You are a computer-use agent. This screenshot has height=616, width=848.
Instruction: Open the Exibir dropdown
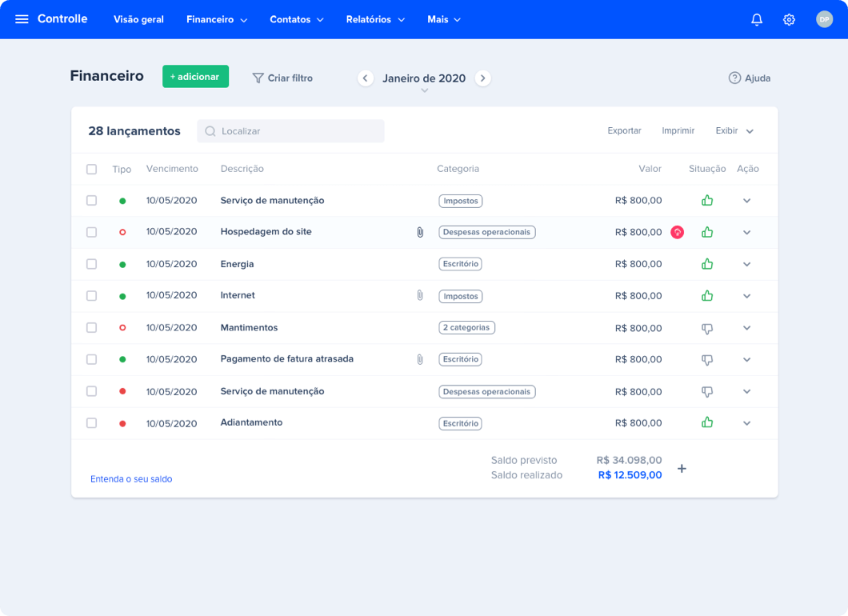click(734, 130)
